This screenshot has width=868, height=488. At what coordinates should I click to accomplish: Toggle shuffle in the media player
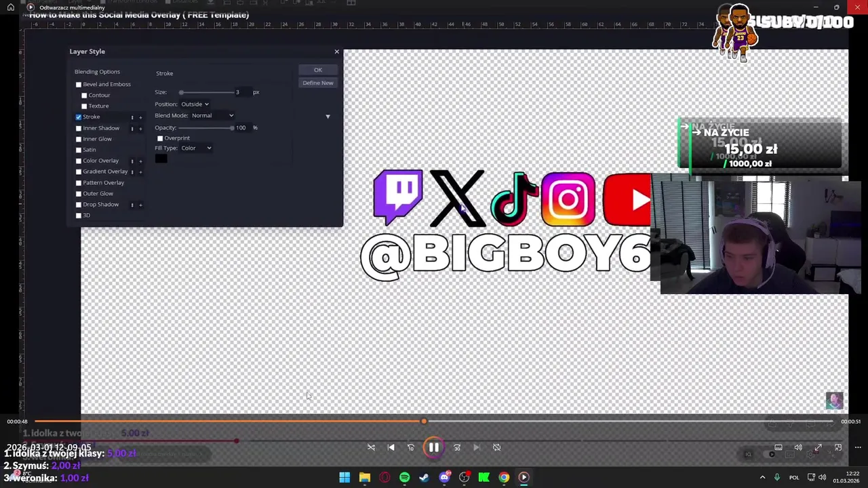pyautogui.click(x=371, y=447)
